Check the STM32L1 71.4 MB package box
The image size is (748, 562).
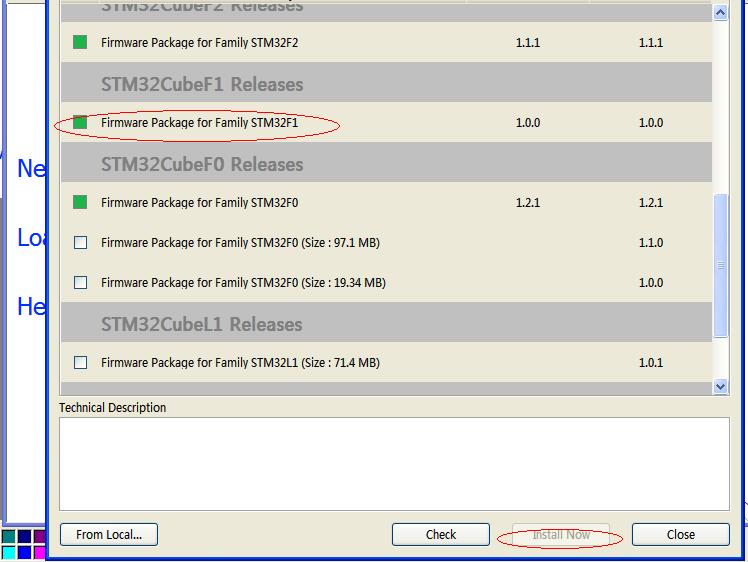[81, 363]
